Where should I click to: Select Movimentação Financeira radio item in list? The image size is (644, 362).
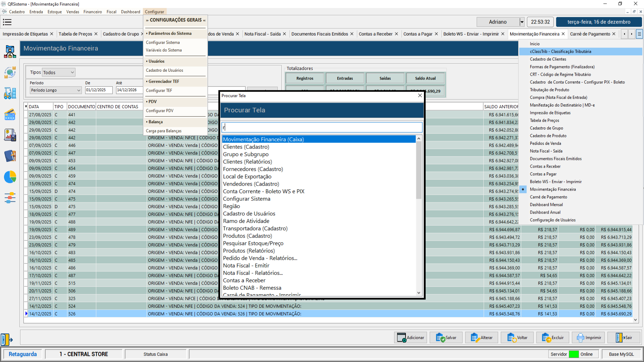[x=552, y=189]
